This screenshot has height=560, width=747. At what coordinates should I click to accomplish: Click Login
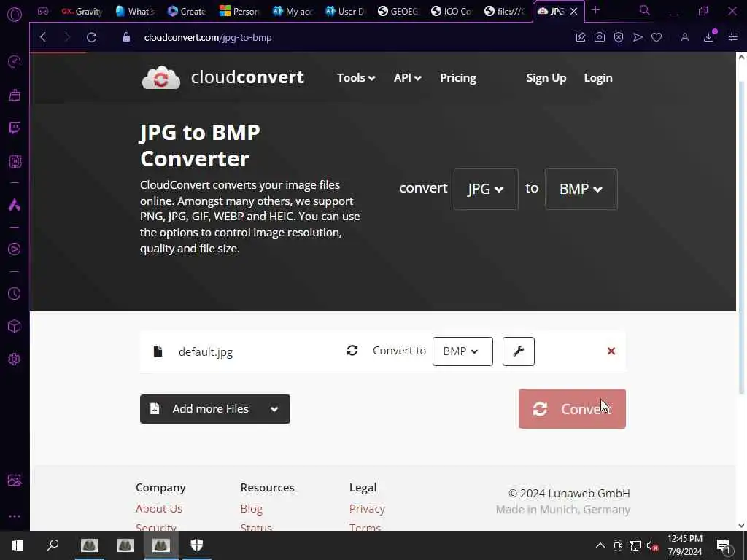click(x=598, y=77)
